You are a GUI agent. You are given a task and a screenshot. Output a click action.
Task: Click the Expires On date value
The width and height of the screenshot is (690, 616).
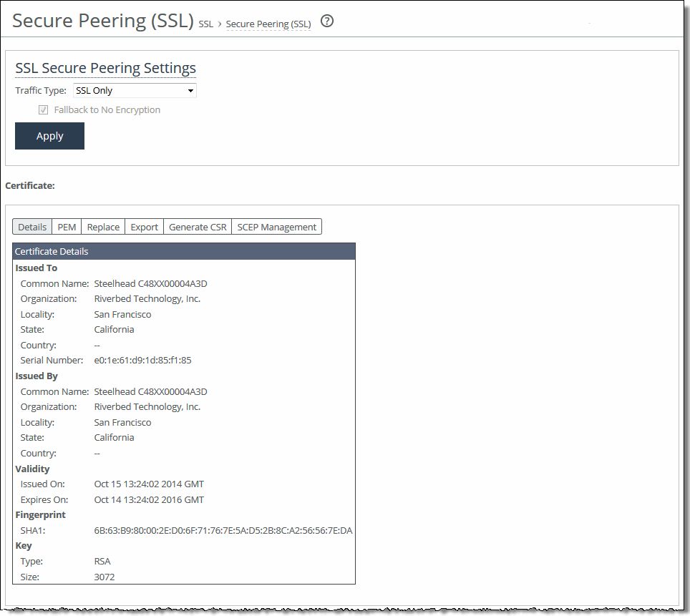tap(149, 500)
